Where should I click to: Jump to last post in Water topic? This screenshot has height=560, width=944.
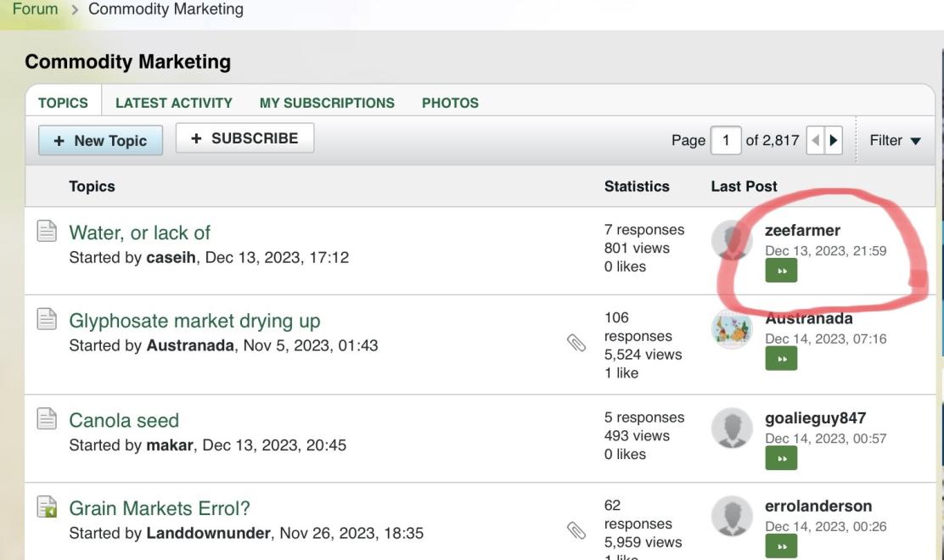click(781, 271)
